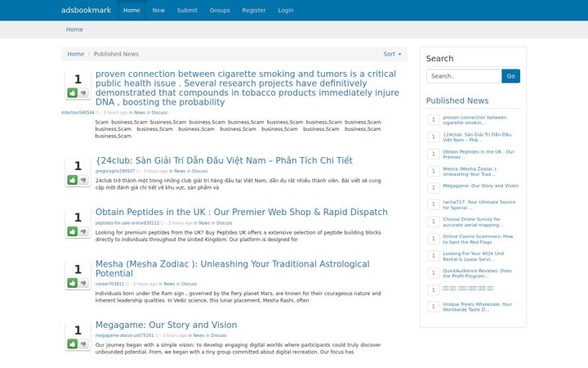Open sidebar link QuickAudience Reviews
The image size is (588, 368).
[478, 273]
